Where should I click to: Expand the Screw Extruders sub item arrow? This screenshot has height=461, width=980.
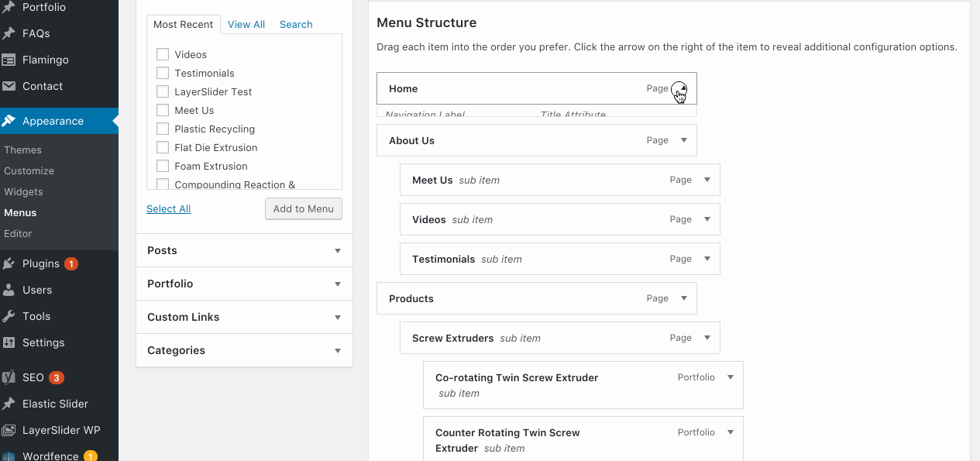pos(707,338)
